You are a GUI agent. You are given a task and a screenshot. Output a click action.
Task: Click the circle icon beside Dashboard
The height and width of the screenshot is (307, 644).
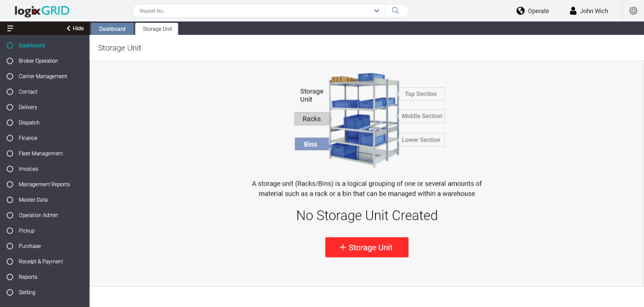10,46
